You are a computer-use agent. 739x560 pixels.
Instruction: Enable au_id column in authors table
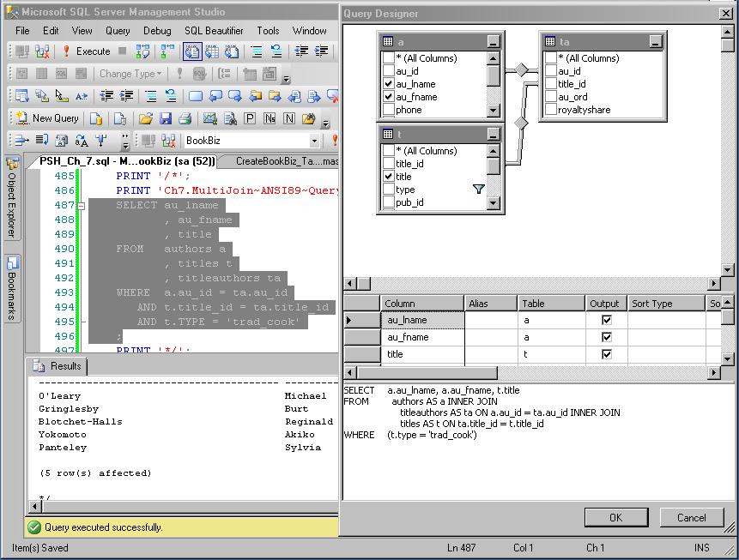pyautogui.click(x=389, y=70)
